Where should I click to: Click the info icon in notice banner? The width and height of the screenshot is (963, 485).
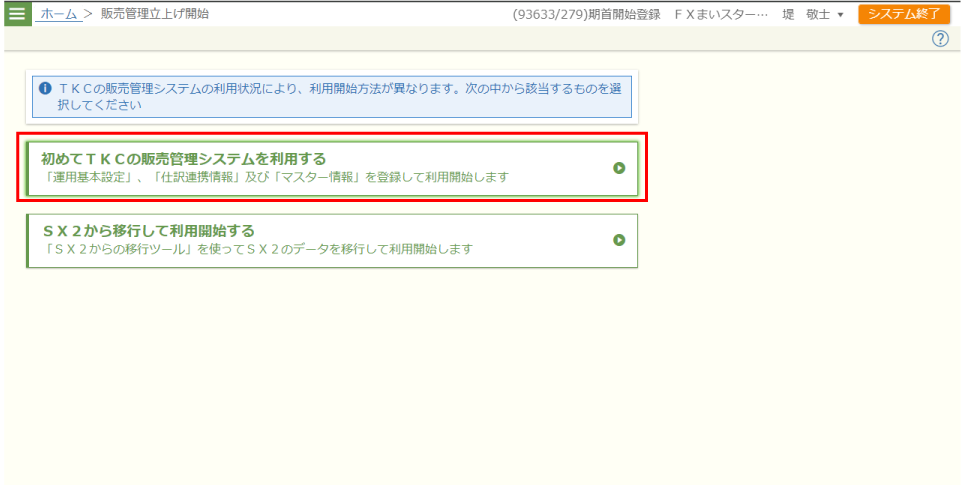point(44,88)
